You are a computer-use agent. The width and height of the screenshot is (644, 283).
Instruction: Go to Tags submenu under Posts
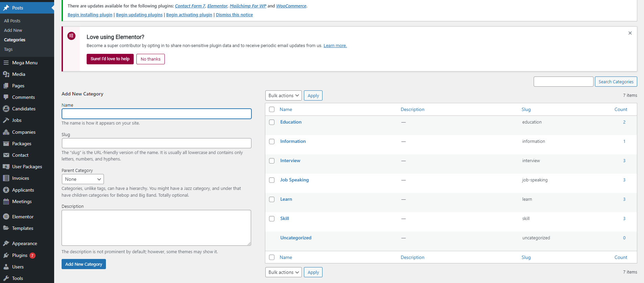8,49
